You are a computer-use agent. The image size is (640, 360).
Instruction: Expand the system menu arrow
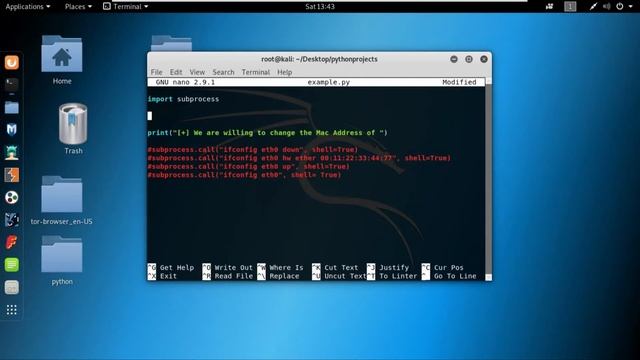click(x=631, y=7)
